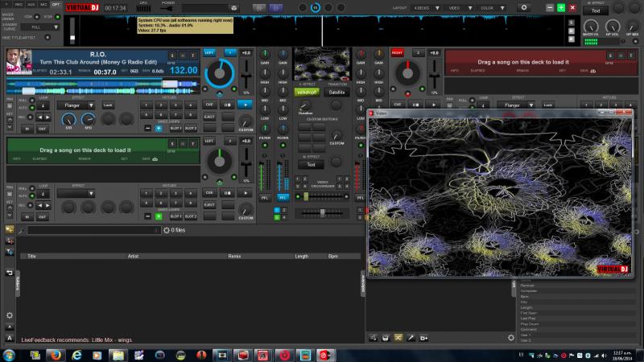The image size is (644, 362).
Task: Click green plus saved-loops button on green deck
Action: [x=159, y=216]
